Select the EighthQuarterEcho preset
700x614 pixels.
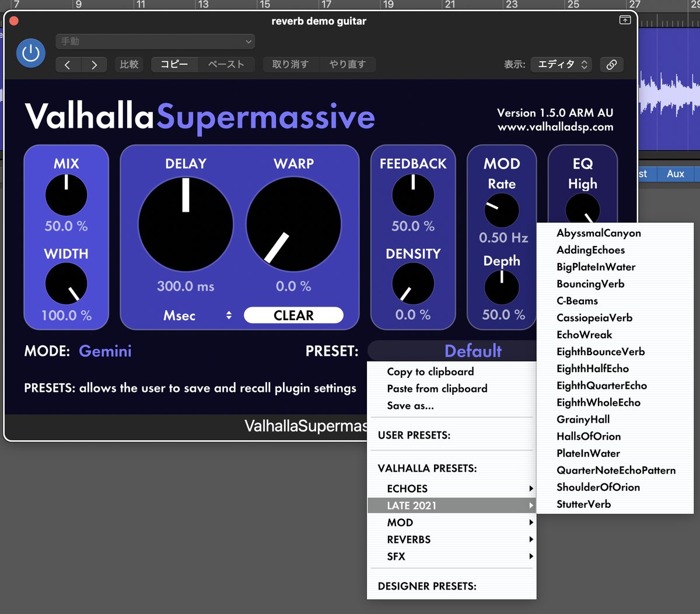pos(615,385)
